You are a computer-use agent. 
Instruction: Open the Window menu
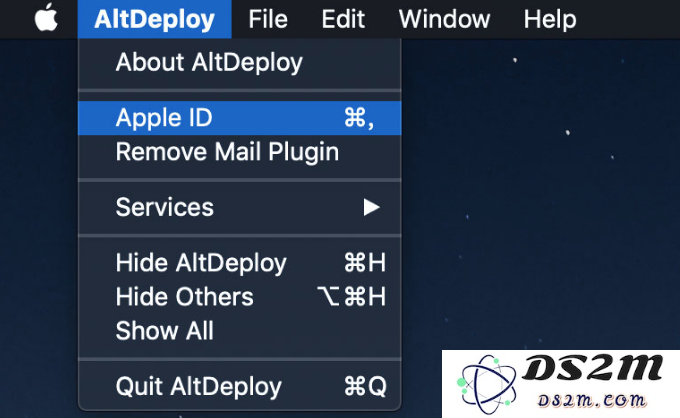(x=444, y=19)
